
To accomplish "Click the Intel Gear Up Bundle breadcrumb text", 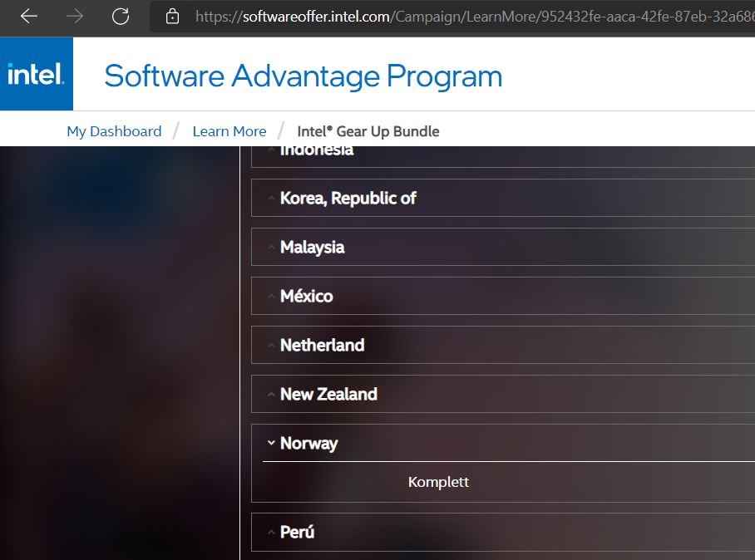I will click(368, 131).
